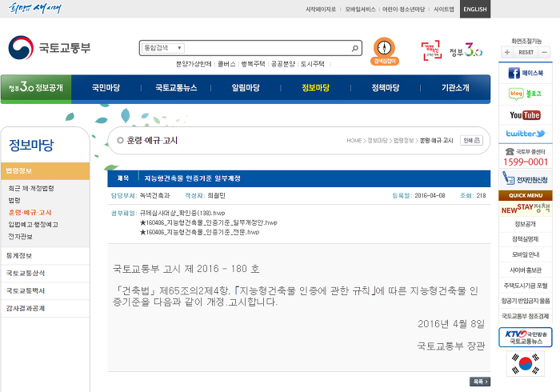Open the 정책마당 menu
The image size is (560, 392).
coord(386,88)
